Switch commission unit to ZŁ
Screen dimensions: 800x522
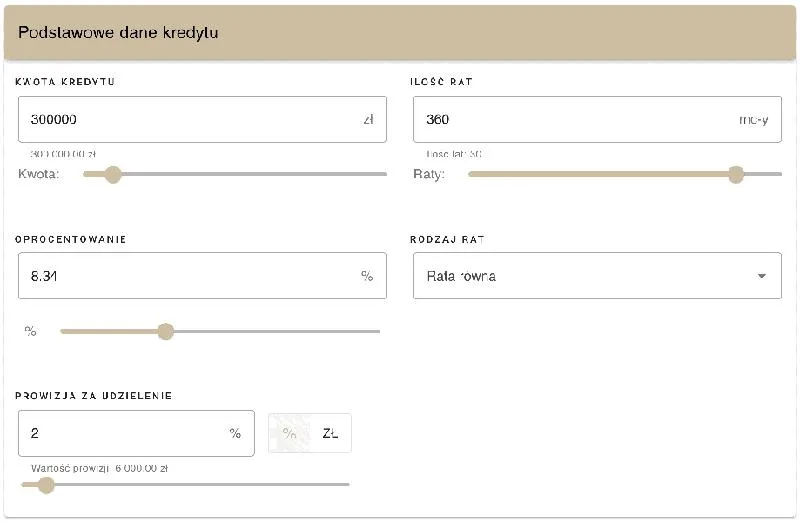coord(331,433)
